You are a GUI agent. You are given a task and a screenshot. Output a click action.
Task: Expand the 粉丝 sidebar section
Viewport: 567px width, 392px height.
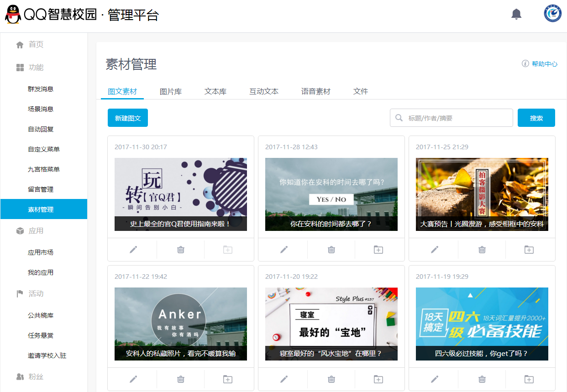(36, 377)
